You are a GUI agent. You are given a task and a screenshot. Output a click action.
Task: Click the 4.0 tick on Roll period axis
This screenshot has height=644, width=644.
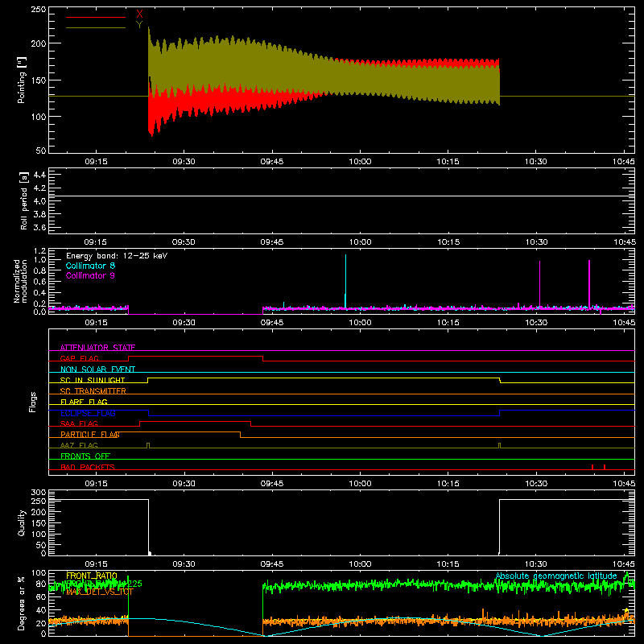[x=39, y=201]
